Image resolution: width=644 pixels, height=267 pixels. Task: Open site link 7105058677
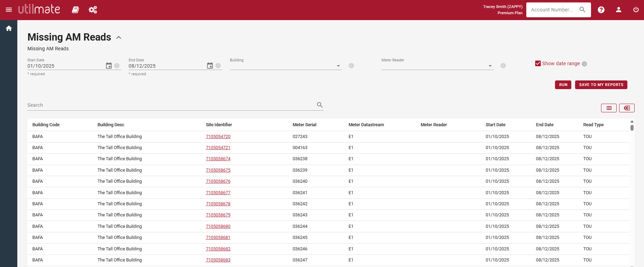(218, 193)
